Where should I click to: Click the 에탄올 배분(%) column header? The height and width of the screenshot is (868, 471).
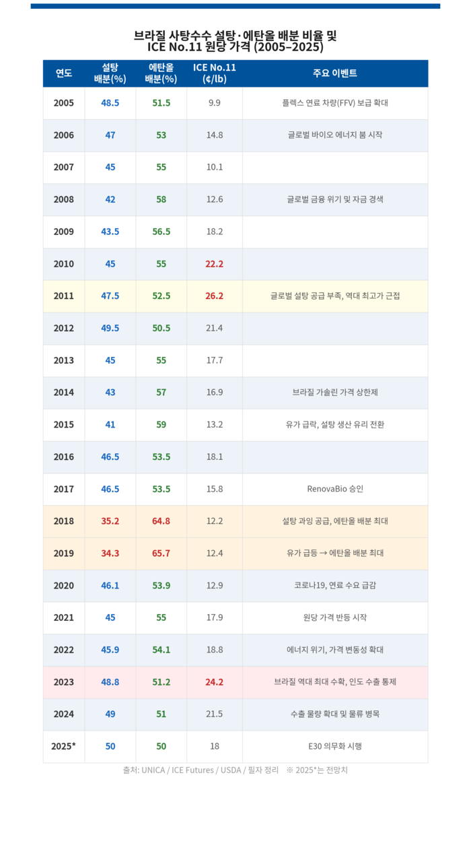click(161, 73)
